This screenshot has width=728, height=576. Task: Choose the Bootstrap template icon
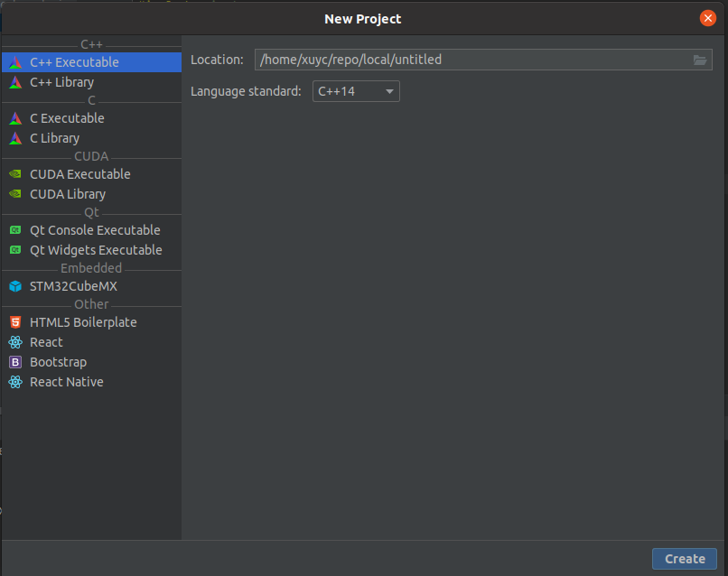15,361
